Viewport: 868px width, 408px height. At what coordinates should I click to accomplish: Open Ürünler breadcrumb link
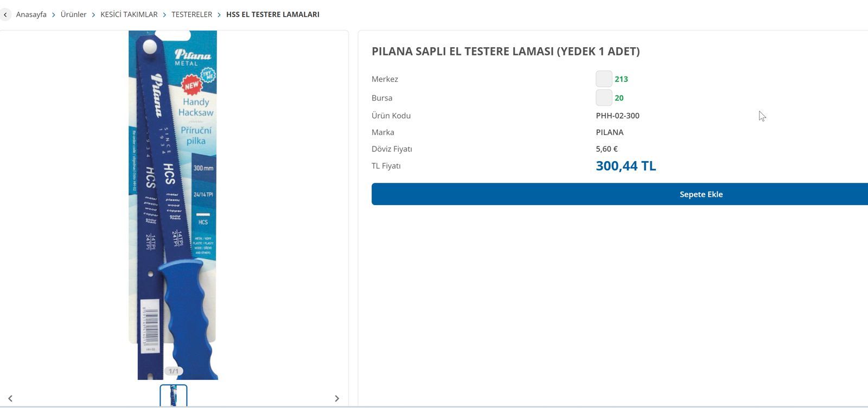[73, 15]
